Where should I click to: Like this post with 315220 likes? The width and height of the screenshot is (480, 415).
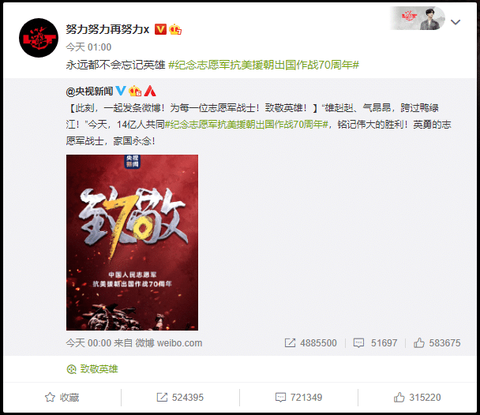[x=417, y=397]
